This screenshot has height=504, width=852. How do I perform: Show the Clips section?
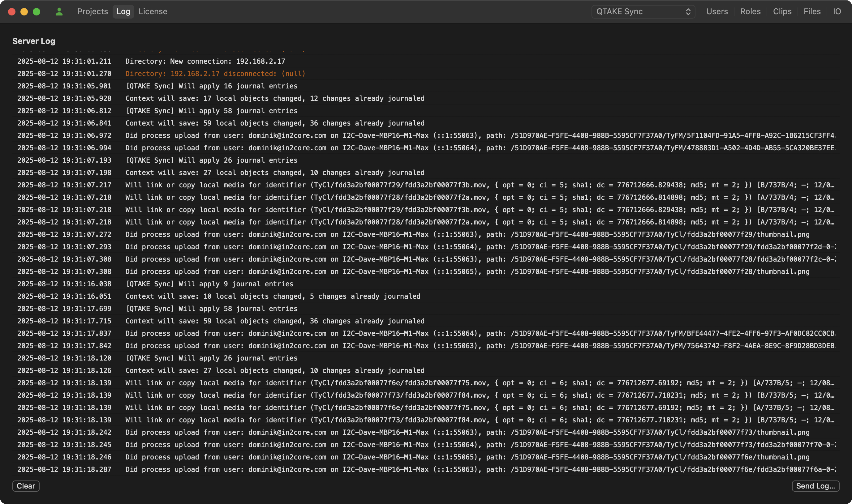[x=782, y=11]
